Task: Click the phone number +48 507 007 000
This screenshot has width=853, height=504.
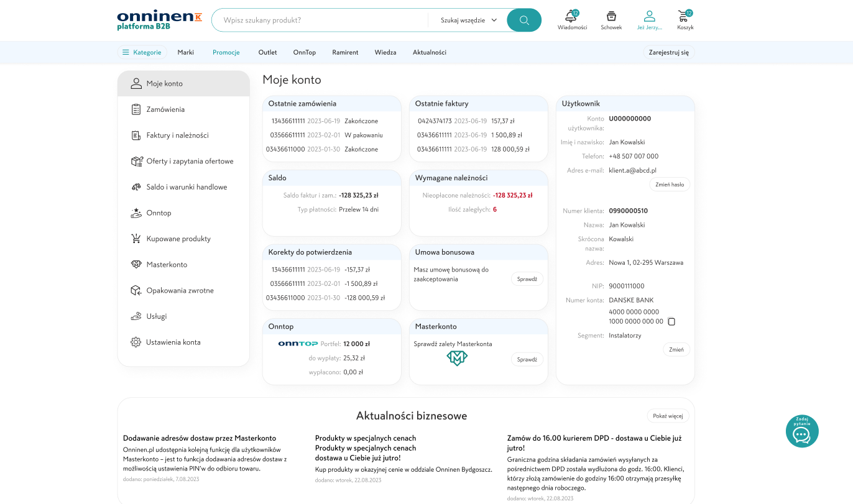Action: (634, 156)
